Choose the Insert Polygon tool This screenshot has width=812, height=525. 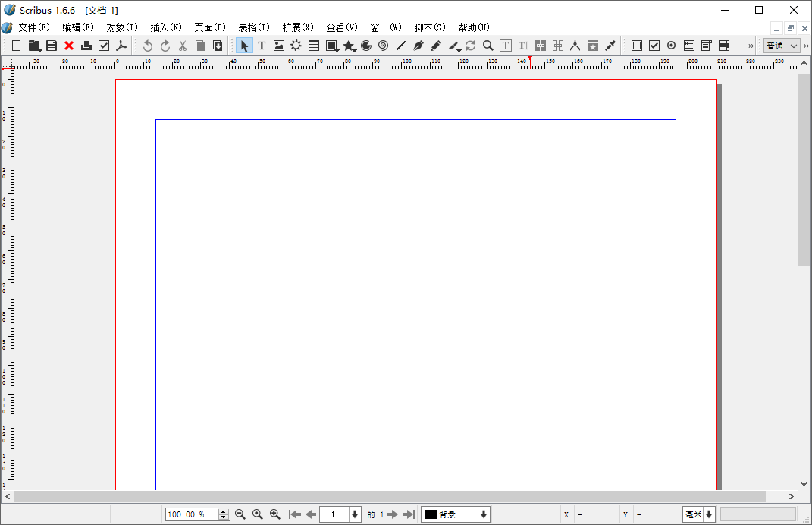pyautogui.click(x=348, y=45)
